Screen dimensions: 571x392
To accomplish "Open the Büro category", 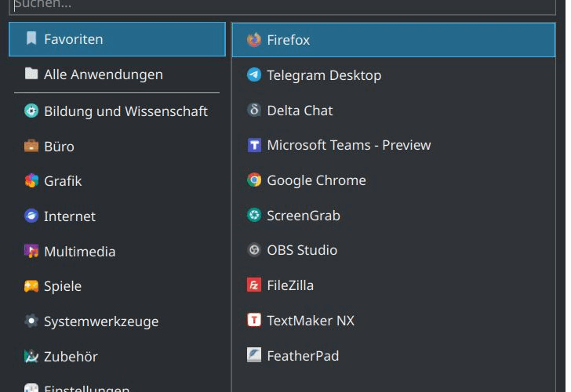I will coord(118,147).
